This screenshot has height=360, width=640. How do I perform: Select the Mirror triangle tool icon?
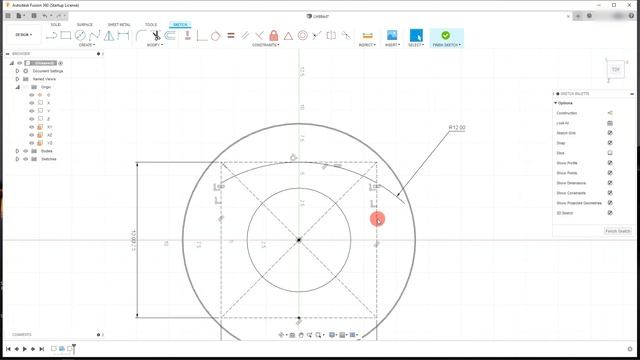(109, 36)
